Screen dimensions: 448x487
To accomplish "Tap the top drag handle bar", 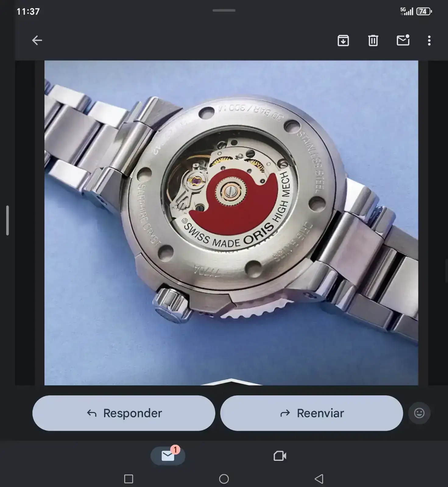I will [x=224, y=10].
